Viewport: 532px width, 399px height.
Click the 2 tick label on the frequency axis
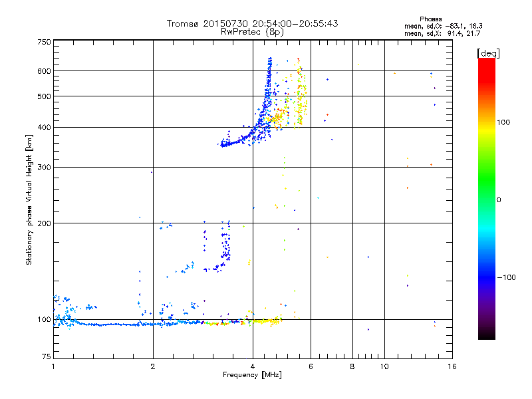click(153, 367)
